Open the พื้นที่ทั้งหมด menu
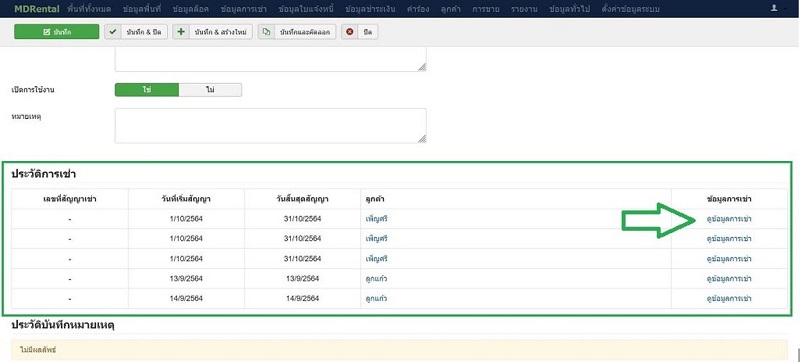This screenshot has height=362, width=800. click(89, 9)
